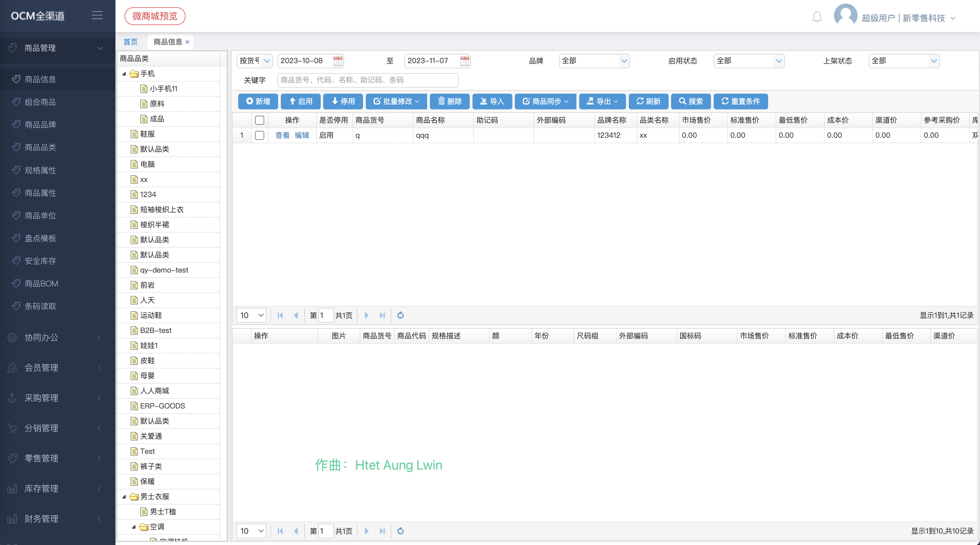The image size is (980, 545).
Task: Select 短袖梭织上衣 in category tree
Action: click(162, 210)
